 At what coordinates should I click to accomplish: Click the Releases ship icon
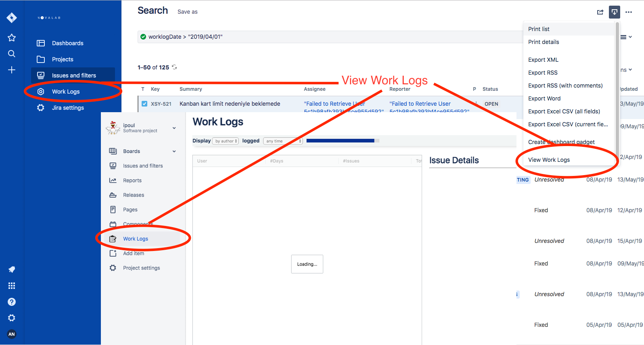(x=113, y=195)
